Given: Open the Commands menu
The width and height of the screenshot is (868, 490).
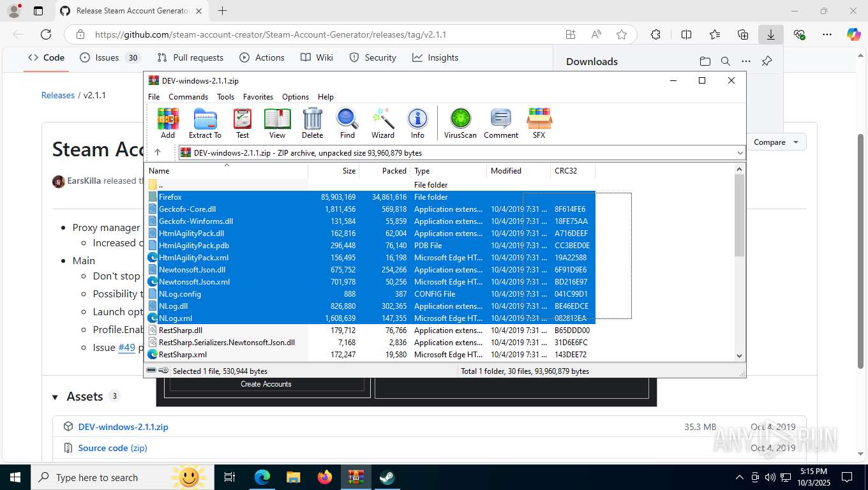Looking at the screenshot, I should 188,97.
